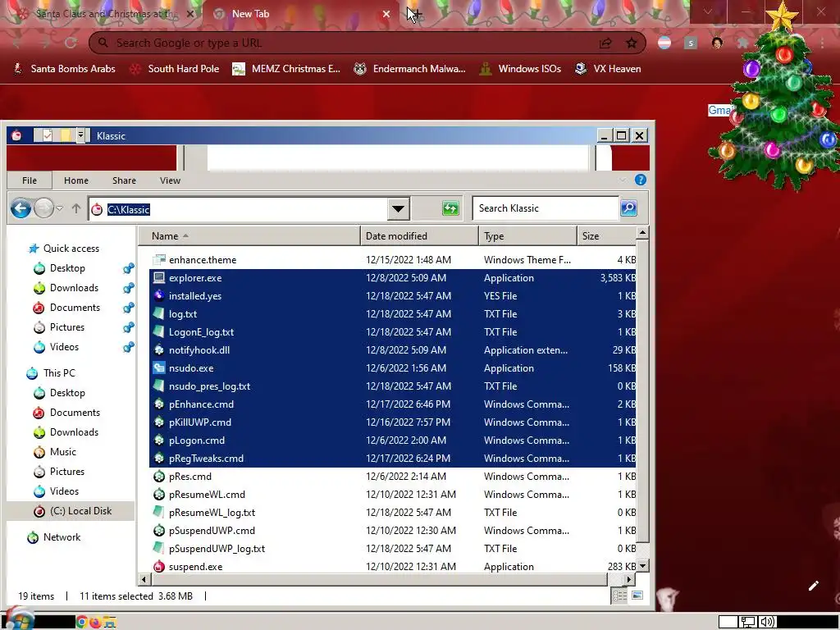The height and width of the screenshot is (630, 840).
Task: Click Search Klassic input box
Action: coord(546,208)
